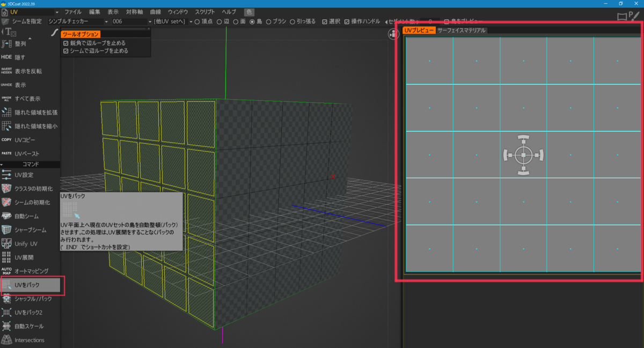Toggle 島をプレビュー checkbox
Viewport: 644px width, 348px height.
click(x=447, y=22)
